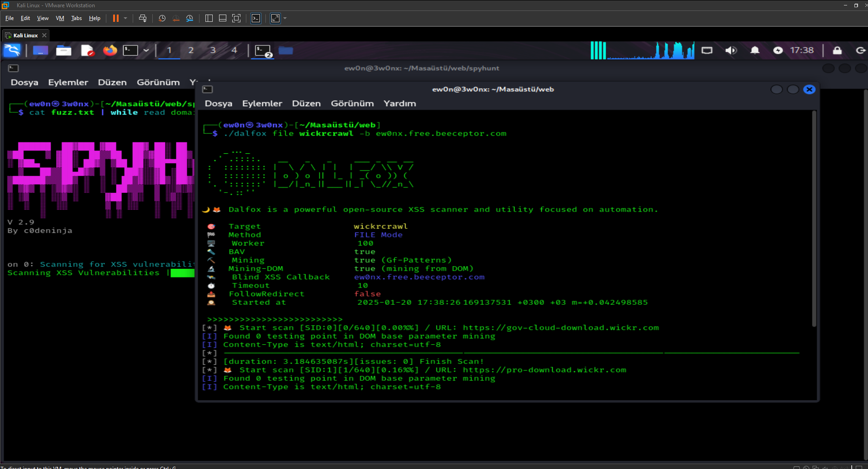
Task: Open the VMware Edit menu
Action: pos(25,18)
